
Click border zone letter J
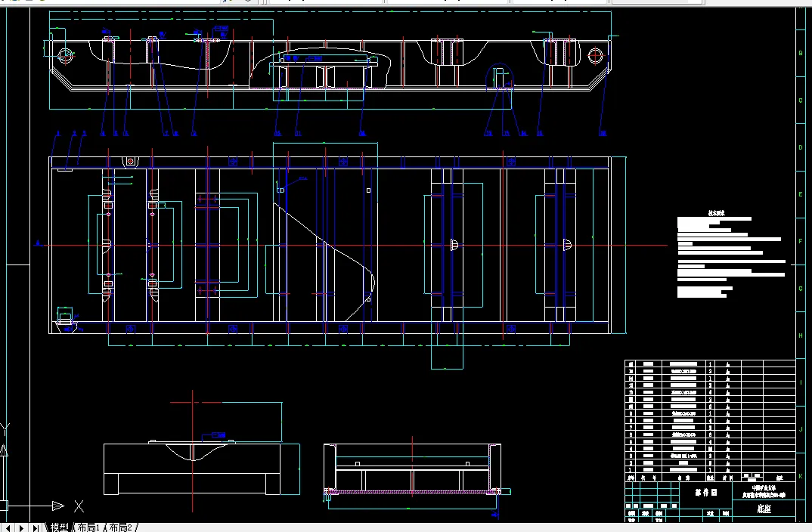[x=801, y=429]
